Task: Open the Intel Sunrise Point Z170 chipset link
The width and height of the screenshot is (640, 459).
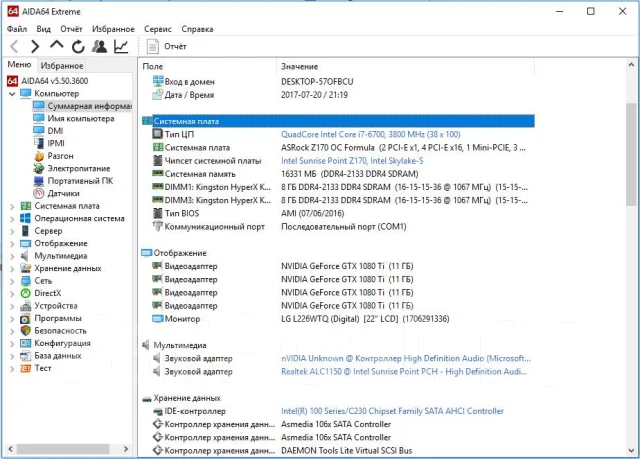Action: pyautogui.click(x=352, y=161)
